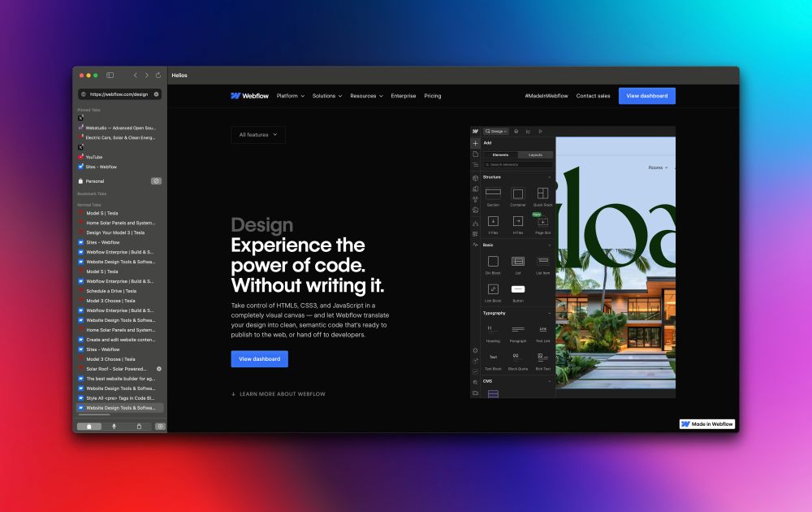Select the V Flex element icon

[493, 221]
